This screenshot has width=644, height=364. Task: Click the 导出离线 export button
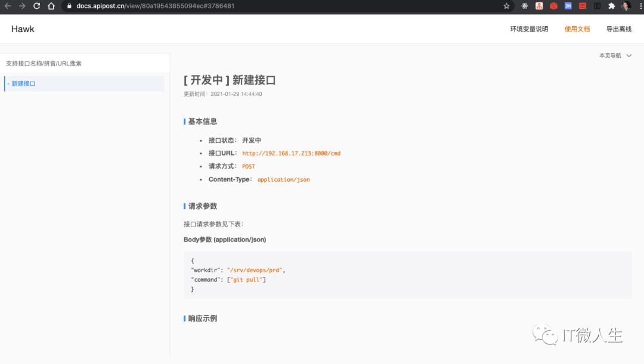tap(619, 29)
